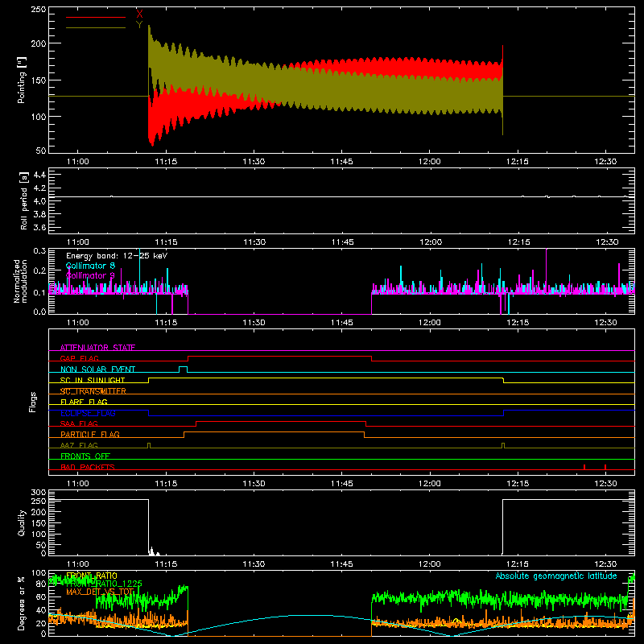Screen dimensions: 644x644
Task: Click the 'Absolute geomagnetic latitude' label
Action: click(x=556, y=576)
